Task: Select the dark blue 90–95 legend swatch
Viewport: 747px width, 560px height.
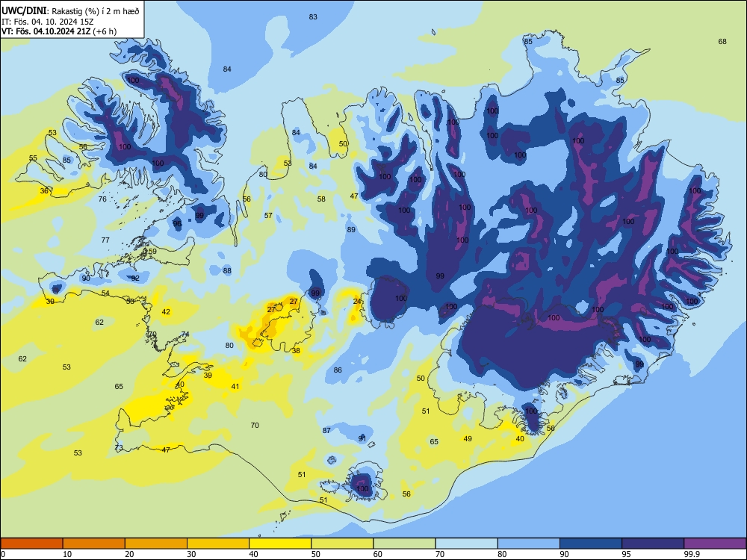Action: click(591, 544)
